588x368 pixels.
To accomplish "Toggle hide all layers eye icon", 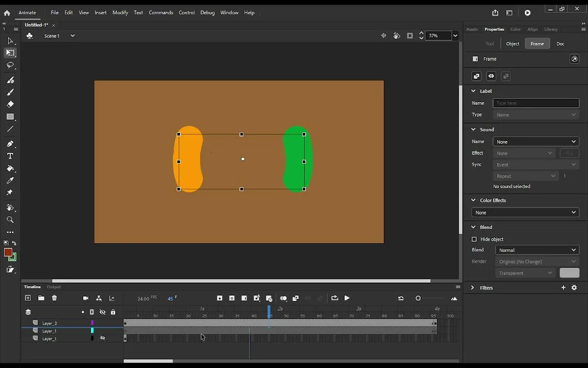I will [103, 312].
